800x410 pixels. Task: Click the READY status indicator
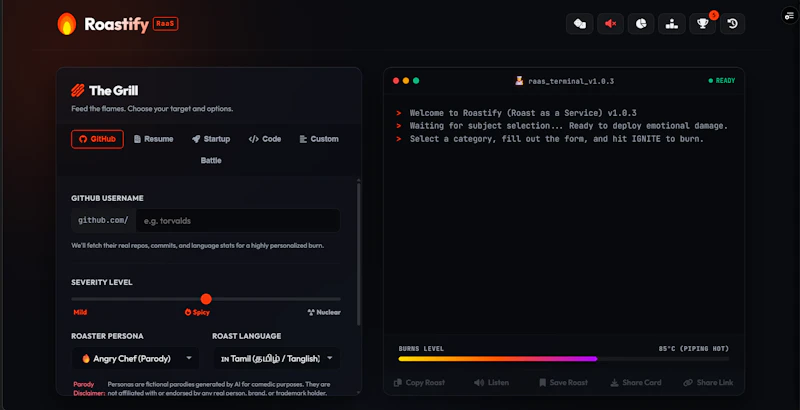pos(721,81)
